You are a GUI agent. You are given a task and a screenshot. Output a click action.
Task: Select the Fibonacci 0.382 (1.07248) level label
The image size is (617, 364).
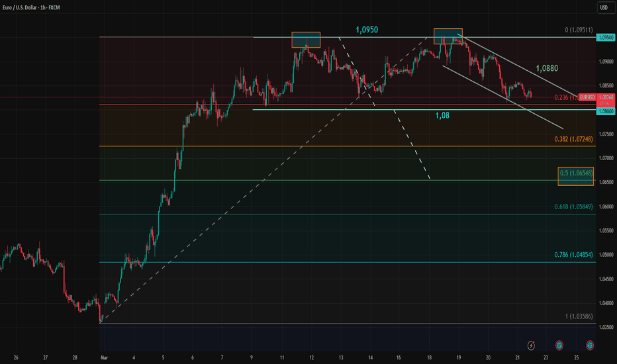pyautogui.click(x=573, y=139)
